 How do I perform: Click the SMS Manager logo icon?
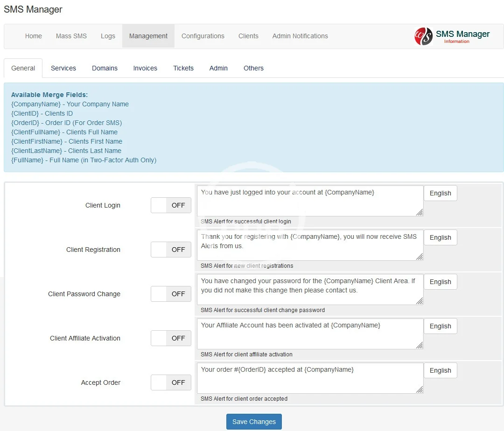pos(423,36)
